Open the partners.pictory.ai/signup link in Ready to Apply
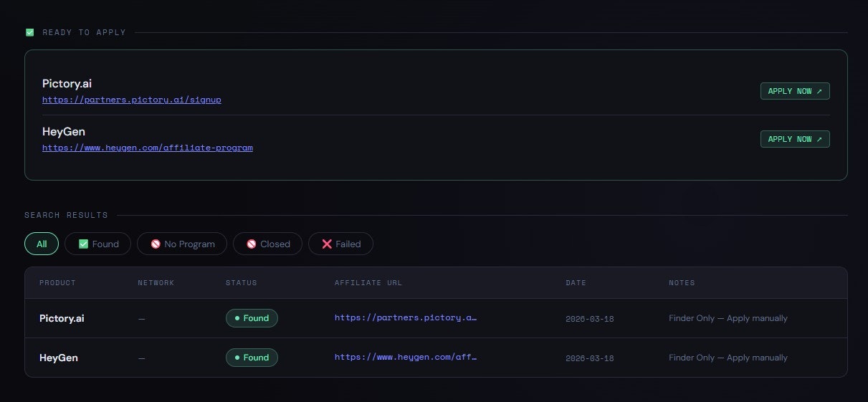The width and height of the screenshot is (868, 402). [x=132, y=100]
